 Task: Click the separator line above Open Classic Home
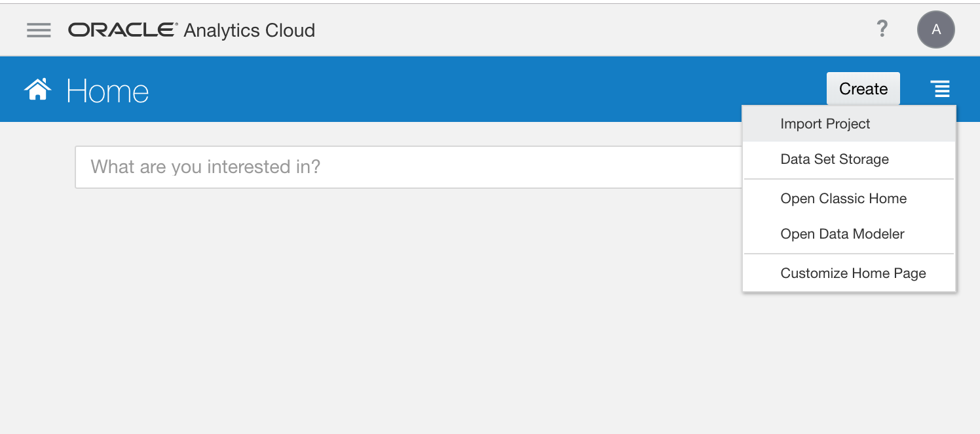[849, 179]
